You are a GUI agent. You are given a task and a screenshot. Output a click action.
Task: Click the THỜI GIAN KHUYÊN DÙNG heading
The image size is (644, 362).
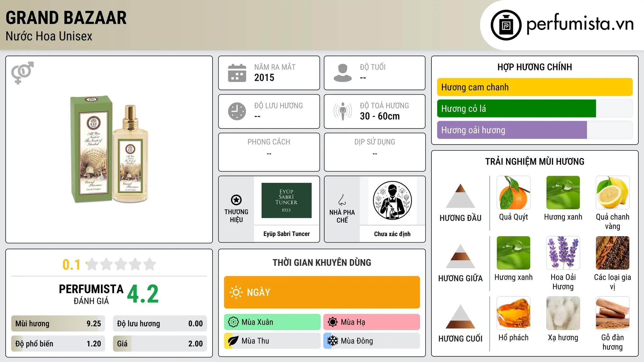pos(322,263)
